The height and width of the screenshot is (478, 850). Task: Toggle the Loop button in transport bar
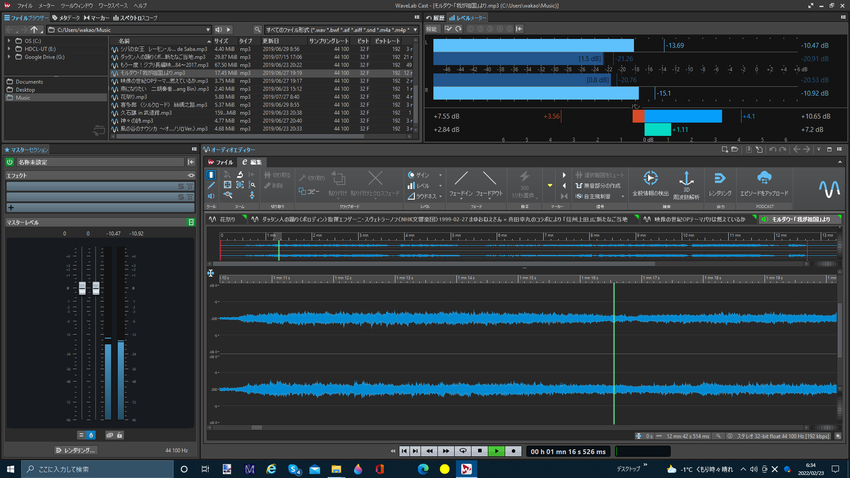click(x=463, y=451)
